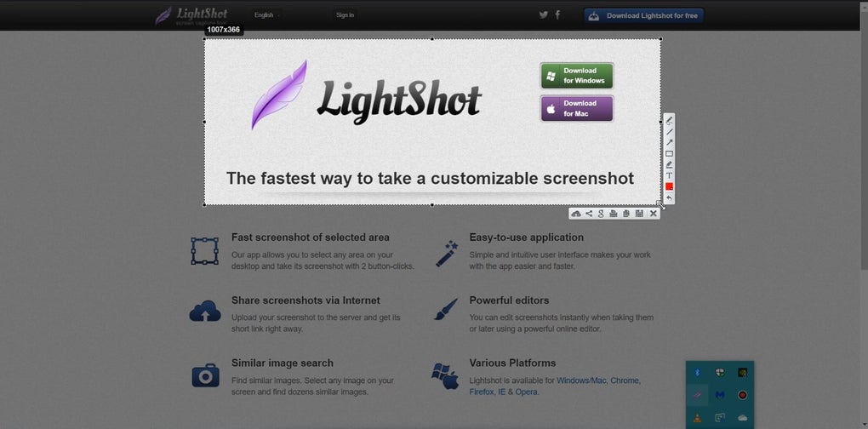The height and width of the screenshot is (429, 868).
Task: Share screenshot on social networks
Action: (x=588, y=214)
